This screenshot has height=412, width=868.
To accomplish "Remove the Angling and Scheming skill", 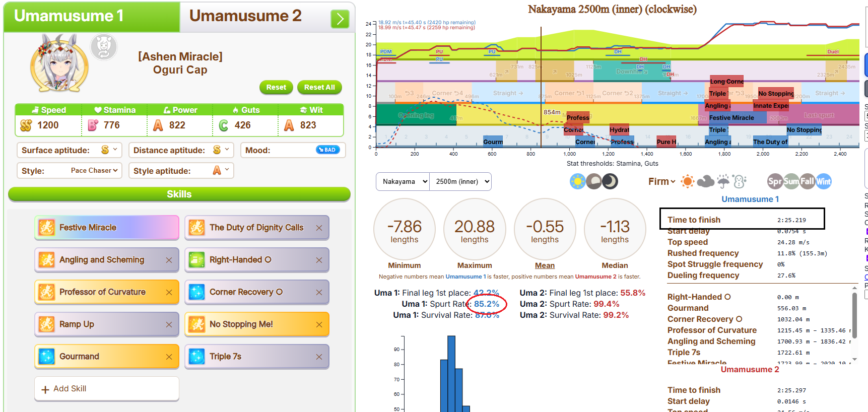I will [169, 260].
